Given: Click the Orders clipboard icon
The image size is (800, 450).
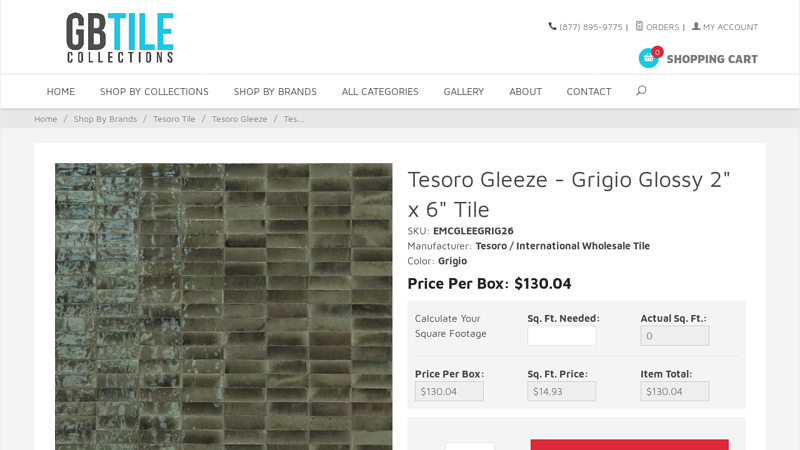Looking at the screenshot, I should point(639,26).
